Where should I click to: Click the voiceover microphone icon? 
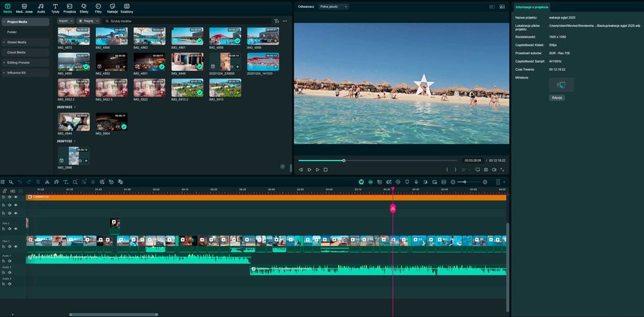tap(416, 182)
